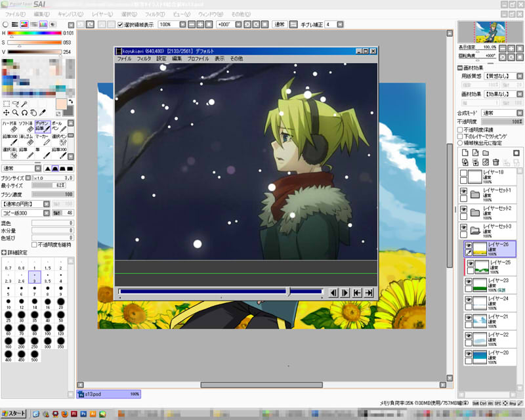Hide レイヤーセット2 with its eye icon
Image resolution: width=525 pixels, height=420 pixels.
tap(464, 209)
